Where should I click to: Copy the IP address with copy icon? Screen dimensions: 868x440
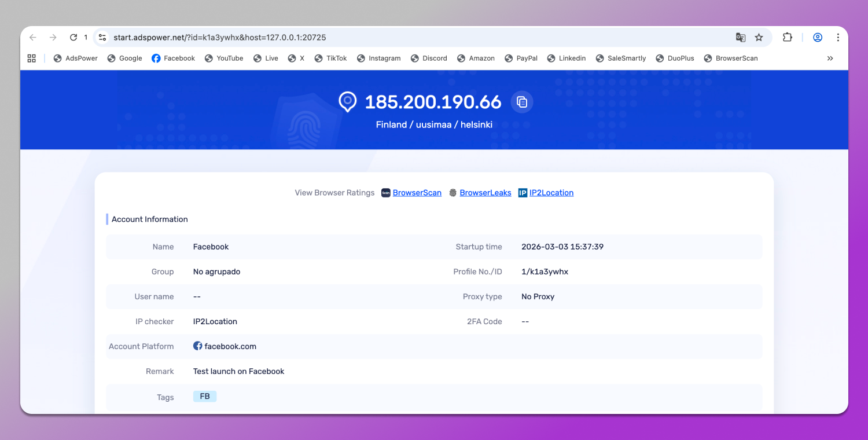pos(522,102)
